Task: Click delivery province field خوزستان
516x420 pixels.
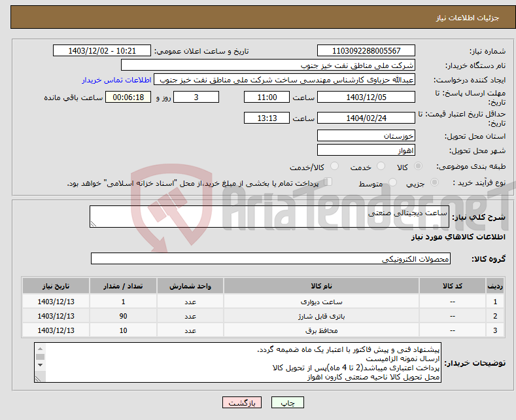Action: pyautogui.click(x=366, y=135)
